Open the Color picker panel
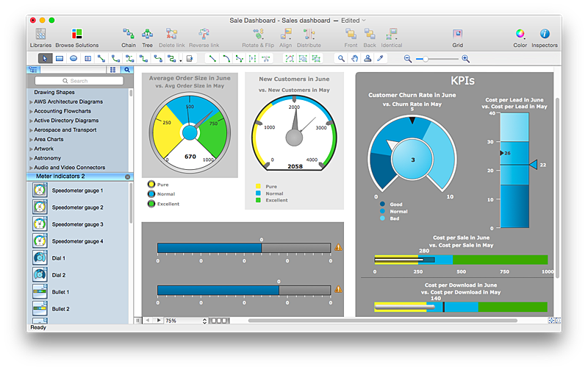Screen dimensions: 588x370 click(x=520, y=34)
